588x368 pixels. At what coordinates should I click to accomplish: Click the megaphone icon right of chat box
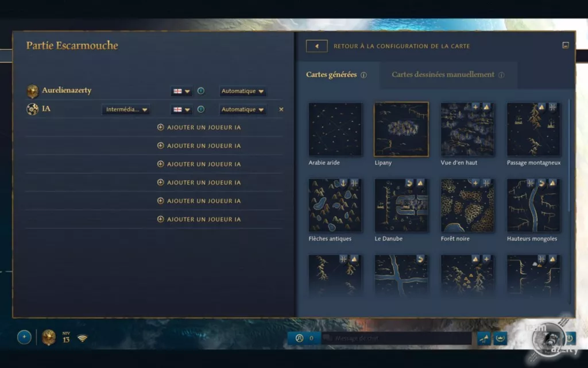coord(484,338)
